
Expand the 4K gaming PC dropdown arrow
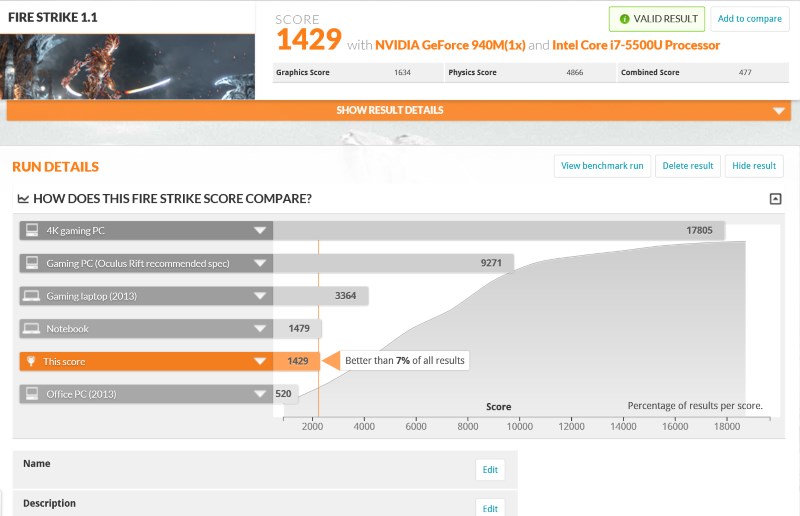point(260,231)
